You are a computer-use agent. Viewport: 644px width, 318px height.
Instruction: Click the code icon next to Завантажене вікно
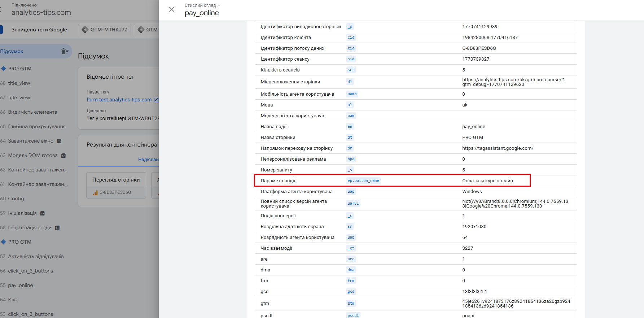click(59, 141)
